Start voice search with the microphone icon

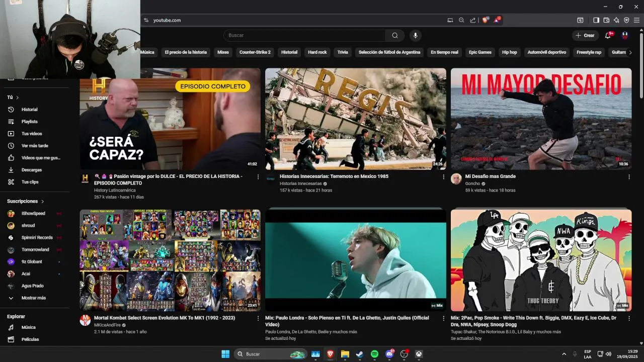coord(415,35)
